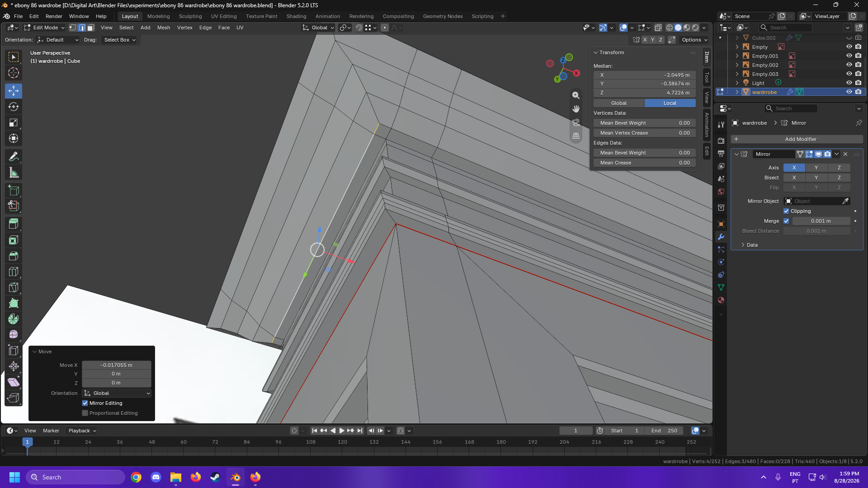Adjust the Mean Crease slider
This screenshot has width=868, height=488.
[644, 163]
